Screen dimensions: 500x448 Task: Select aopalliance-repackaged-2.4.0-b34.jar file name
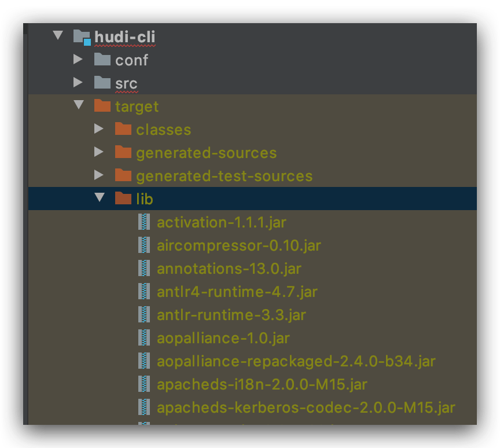point(296,362)
